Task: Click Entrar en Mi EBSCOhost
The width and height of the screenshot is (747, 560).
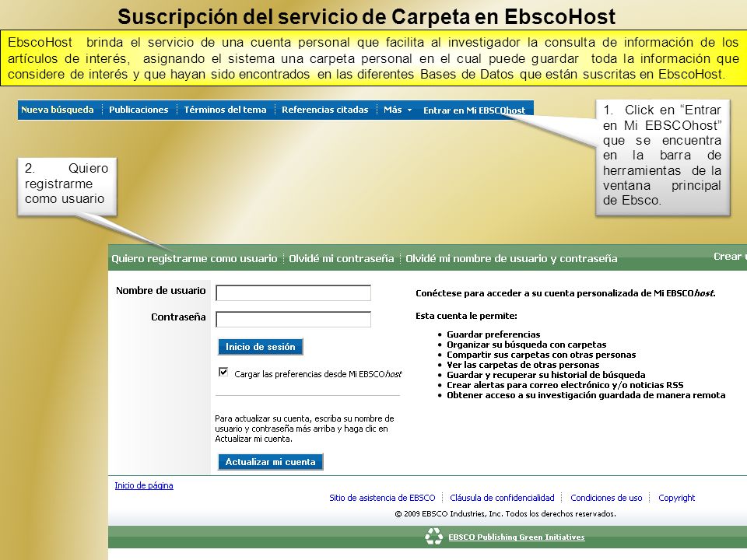Action: (474, 110)
